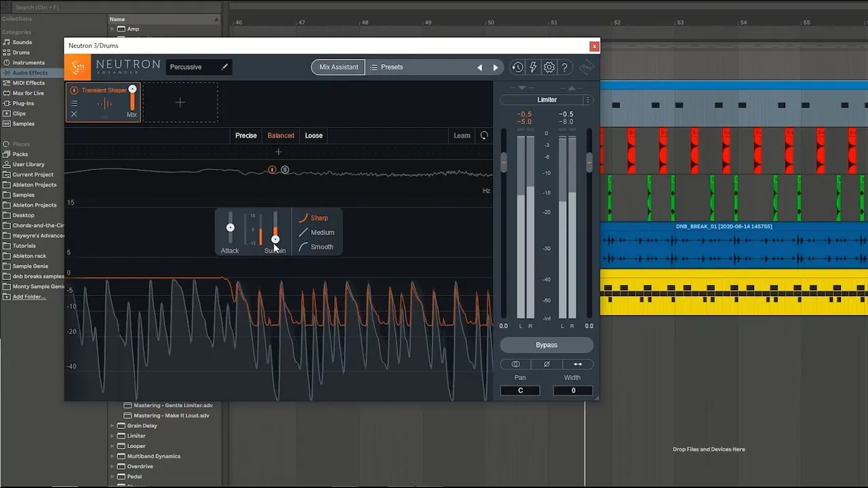Switch to Precise mode tab
Image resolution: width=868 pixels, height=488 pixels.
pos(246,136)
